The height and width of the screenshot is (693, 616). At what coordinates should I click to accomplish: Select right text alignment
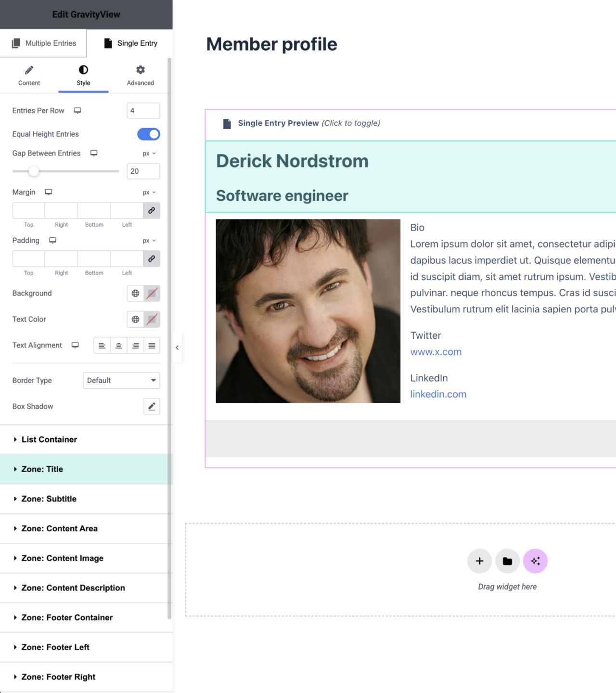[135, 345]
